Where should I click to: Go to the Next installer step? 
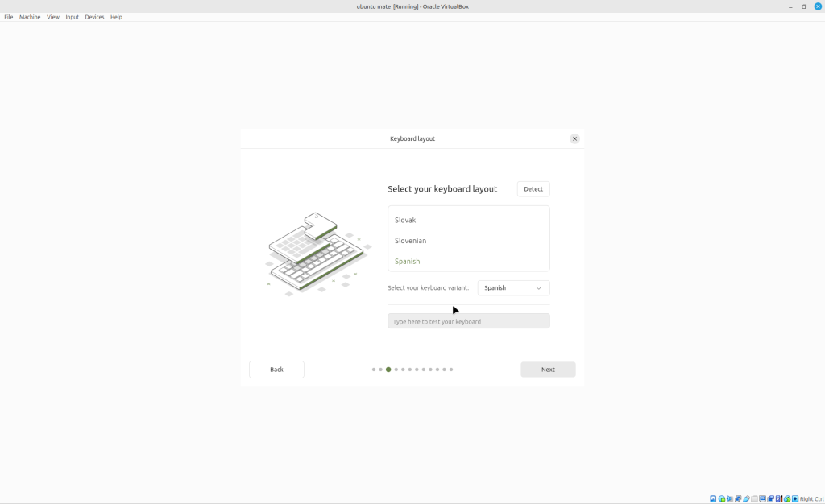click(x=548, y=370)
